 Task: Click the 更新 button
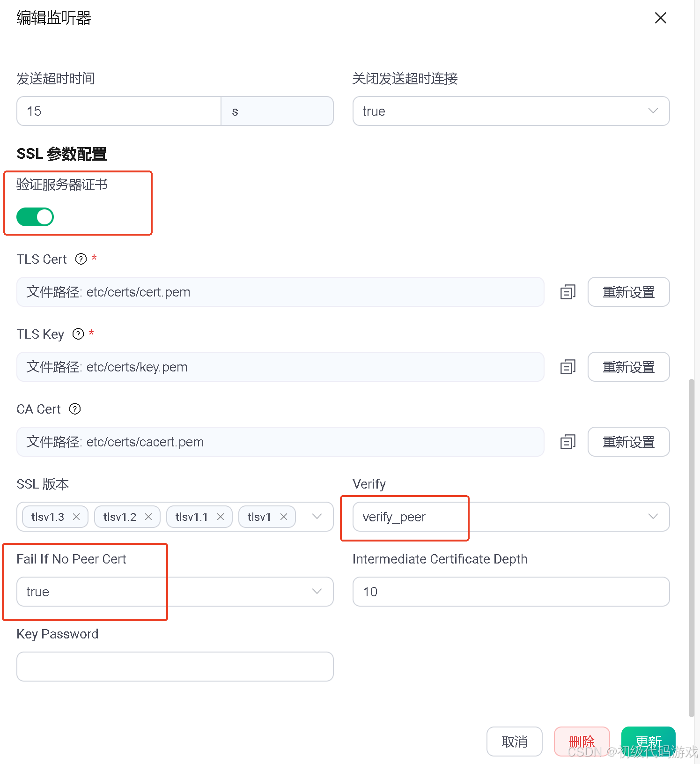[x=648, y=741]
